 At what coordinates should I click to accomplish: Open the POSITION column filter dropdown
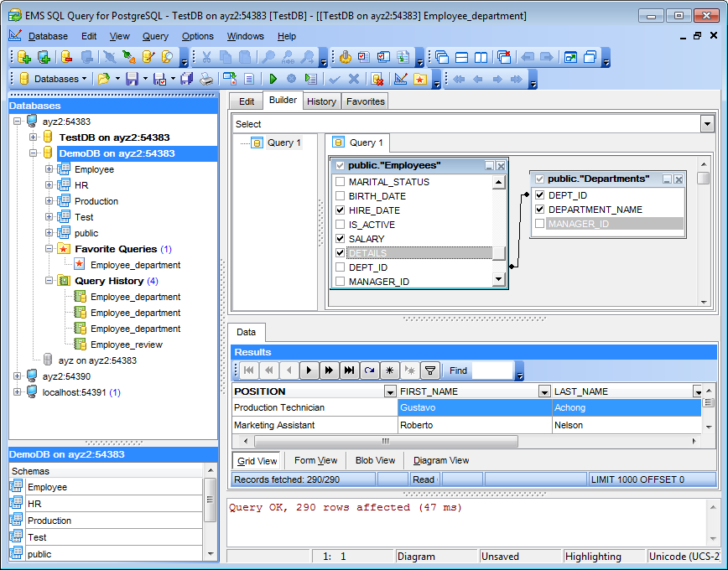click(389, 391)
